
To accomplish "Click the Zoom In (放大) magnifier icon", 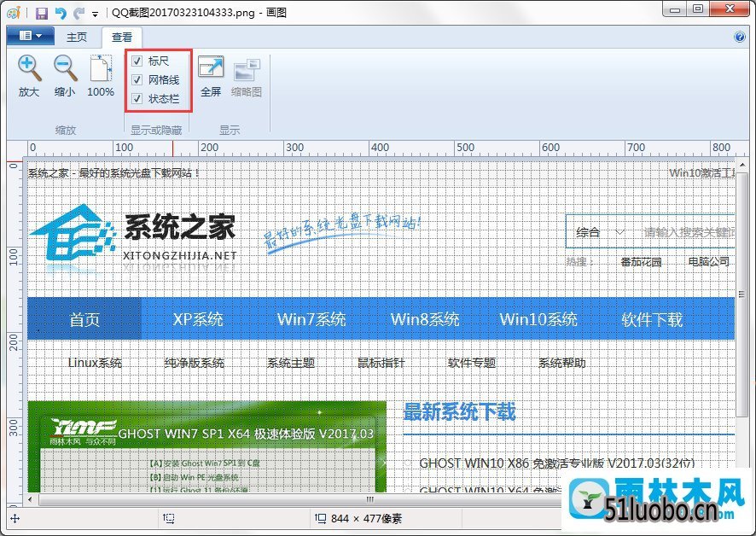I will point(29,68).
